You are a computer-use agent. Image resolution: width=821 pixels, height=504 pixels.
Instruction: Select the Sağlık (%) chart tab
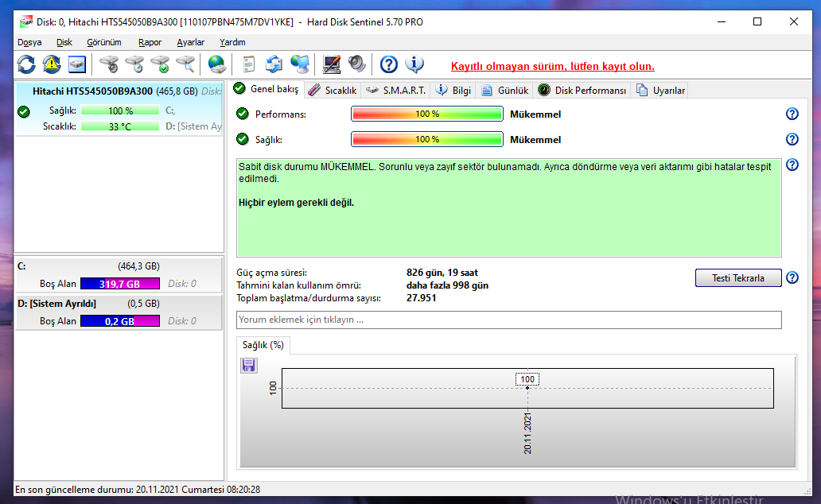click(263, 345)
